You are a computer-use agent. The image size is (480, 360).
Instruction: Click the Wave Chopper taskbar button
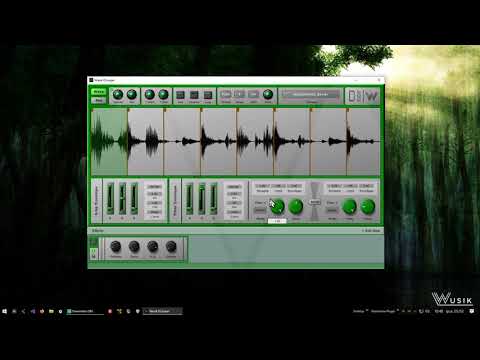(x=163, y=311)
